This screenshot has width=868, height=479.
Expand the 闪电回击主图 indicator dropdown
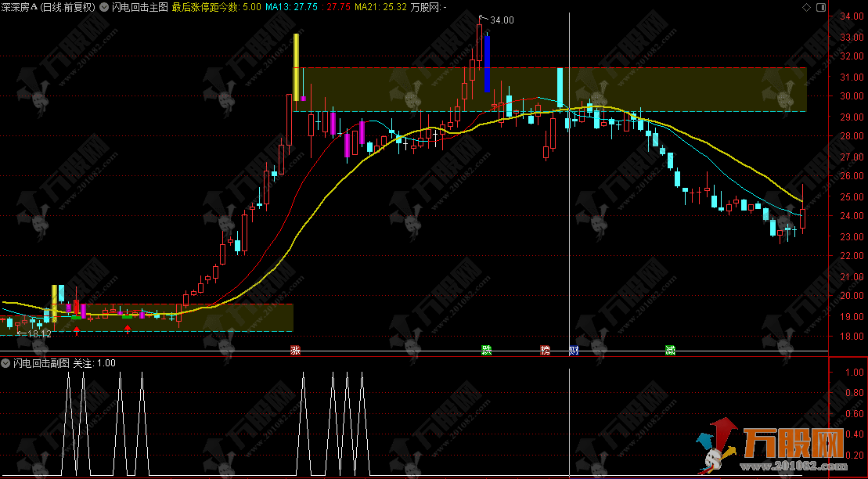[105, 7]
